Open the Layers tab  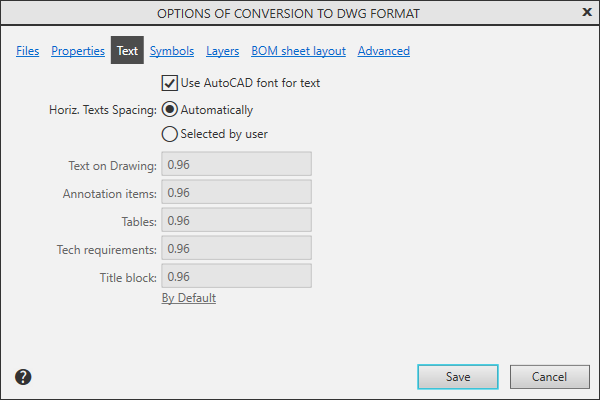(x=222, y=51)
